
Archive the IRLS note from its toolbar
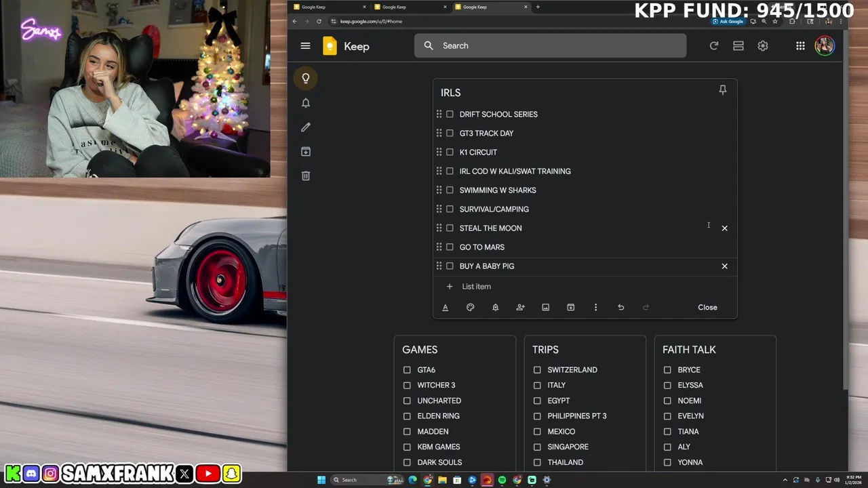(x=570, y=307)
